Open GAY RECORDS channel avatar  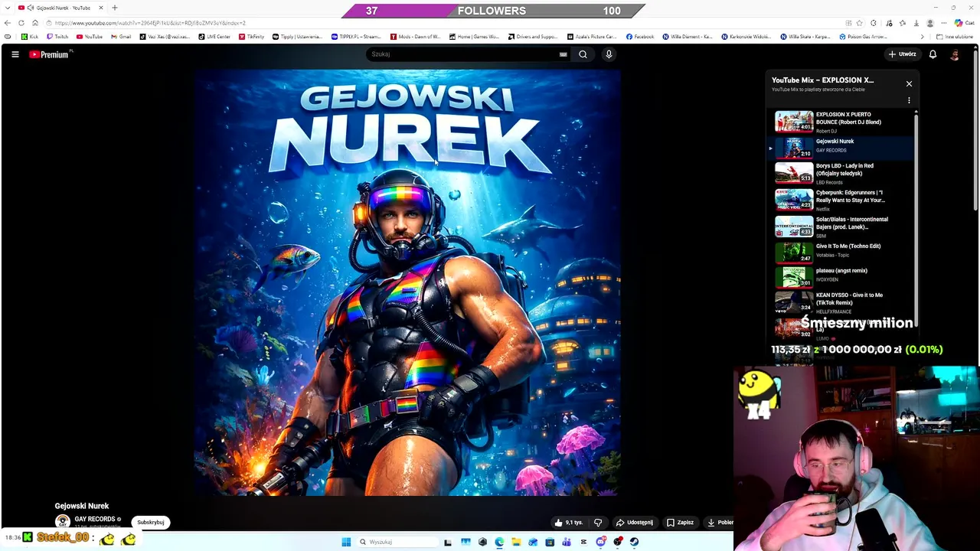[x=62, y=521]
